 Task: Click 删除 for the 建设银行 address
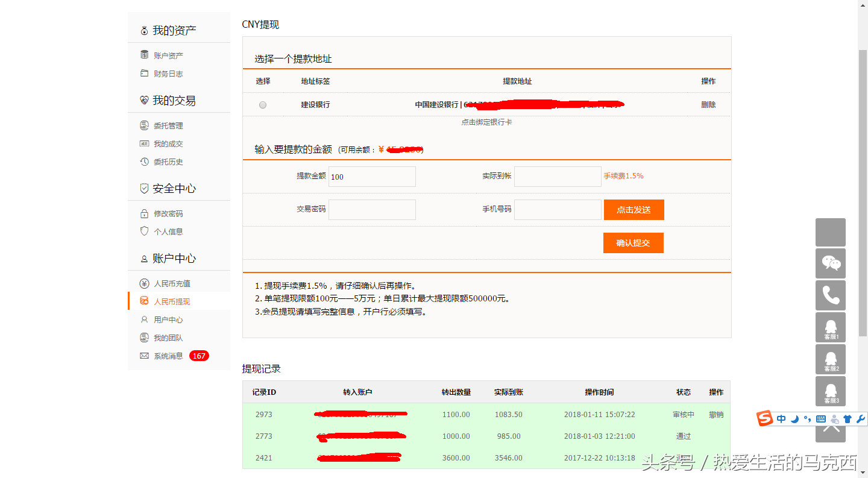click(708, 104)
